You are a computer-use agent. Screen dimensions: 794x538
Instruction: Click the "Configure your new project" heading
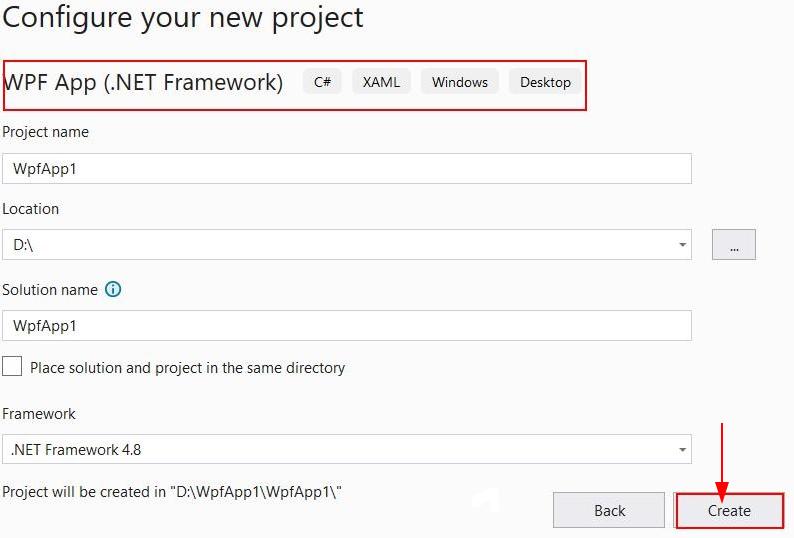(x=184, y=17)
